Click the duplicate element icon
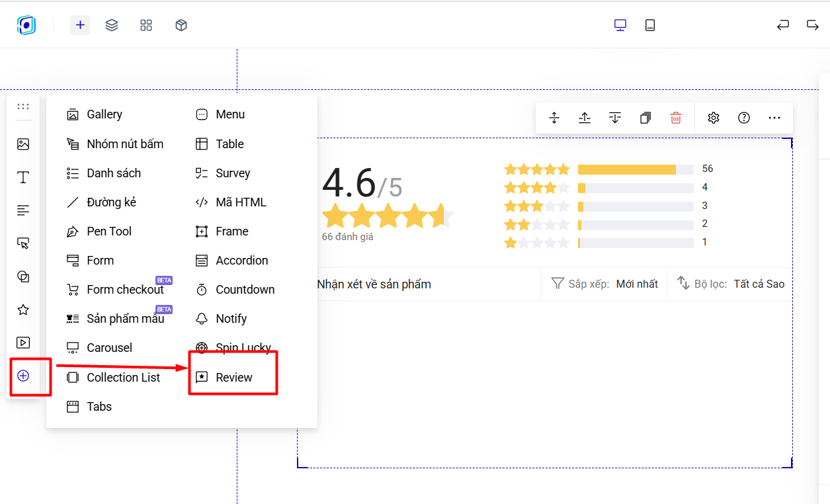 tap(645, 118)
